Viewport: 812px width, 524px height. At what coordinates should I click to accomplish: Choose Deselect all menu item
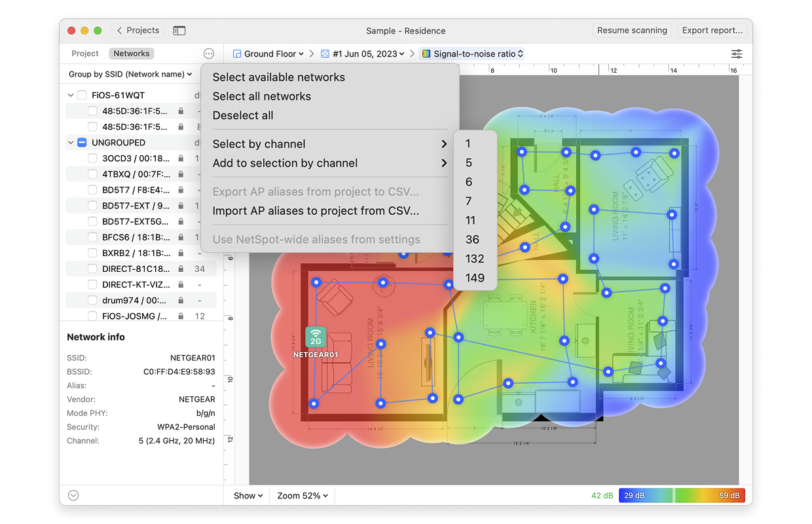pos(329,115)
